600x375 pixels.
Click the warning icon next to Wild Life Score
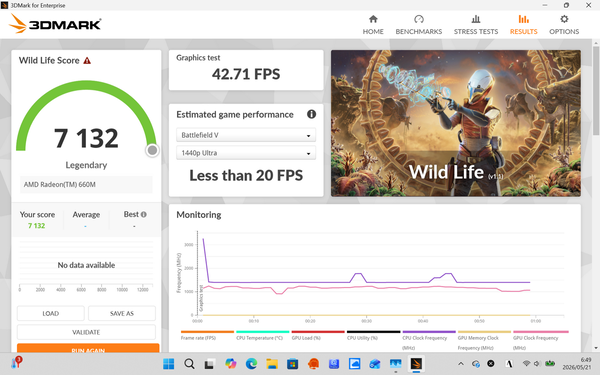(87, 60)
